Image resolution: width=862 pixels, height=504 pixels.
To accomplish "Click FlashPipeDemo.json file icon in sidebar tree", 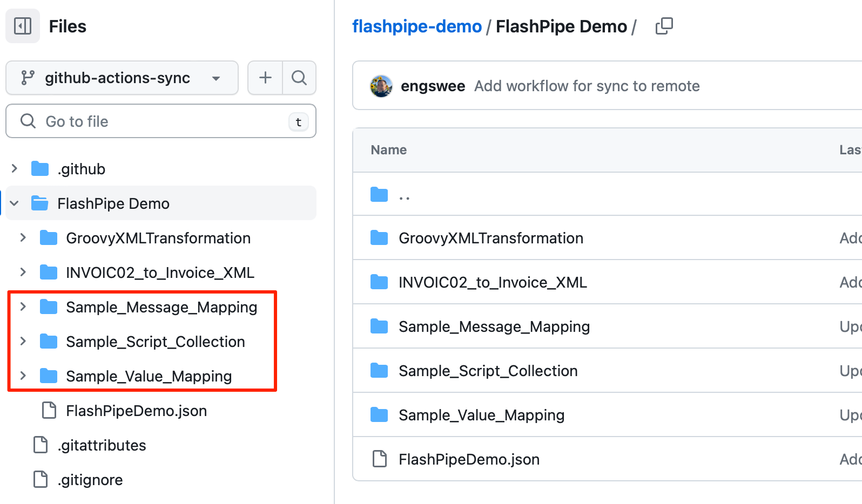I will 49,410.
